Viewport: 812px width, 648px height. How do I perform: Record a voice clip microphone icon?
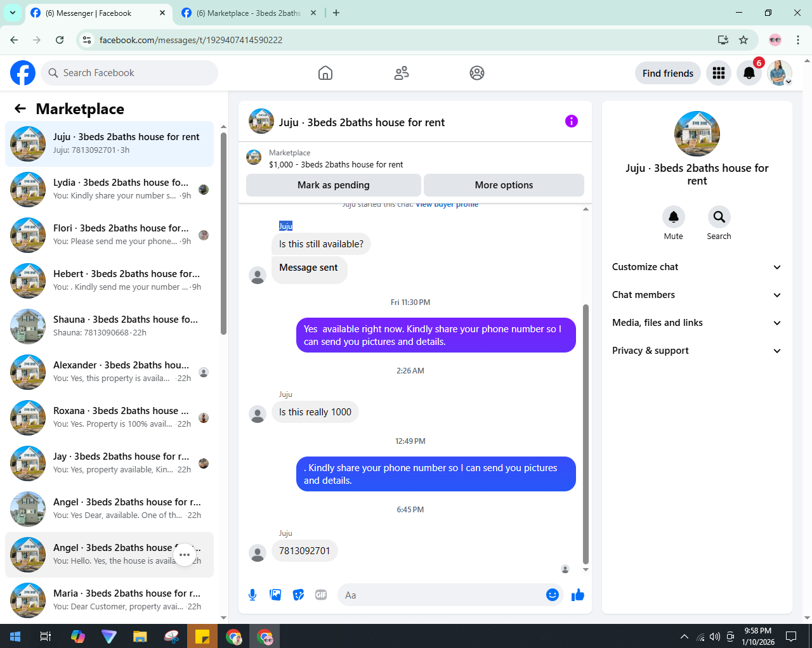(x=252, y=595)
